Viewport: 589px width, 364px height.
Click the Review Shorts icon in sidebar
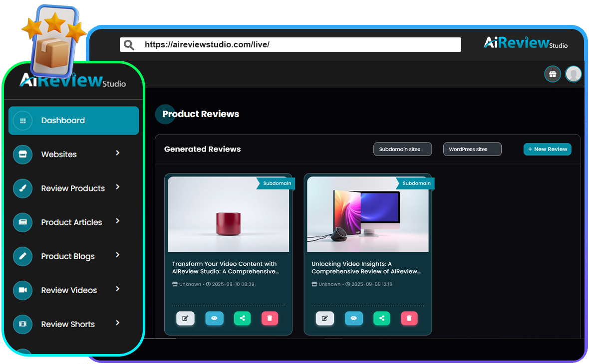(x=22, y=324)
